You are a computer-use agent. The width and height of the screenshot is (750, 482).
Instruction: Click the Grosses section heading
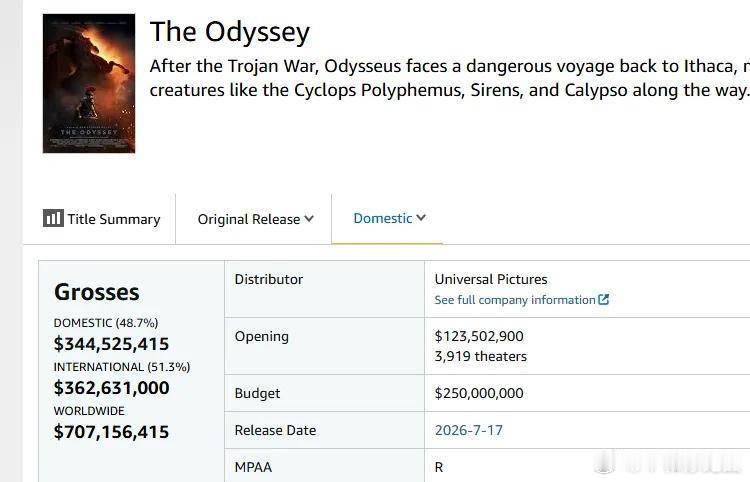pos(97,292)
